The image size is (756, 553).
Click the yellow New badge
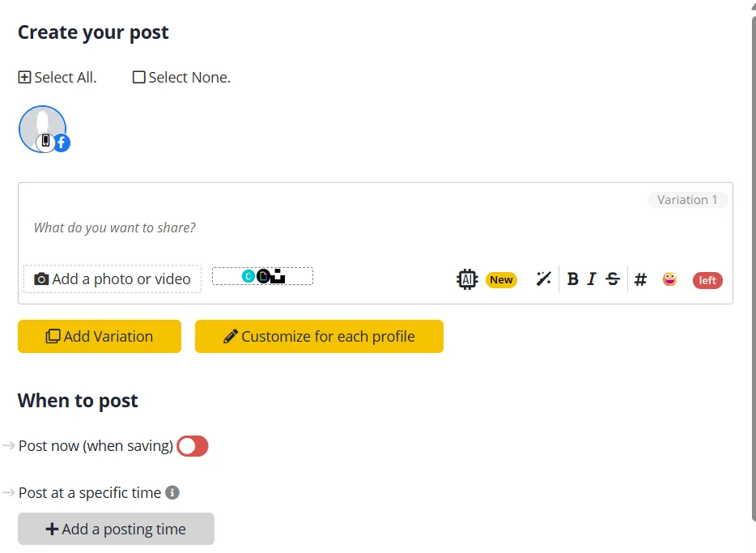[x=501, y=280]
